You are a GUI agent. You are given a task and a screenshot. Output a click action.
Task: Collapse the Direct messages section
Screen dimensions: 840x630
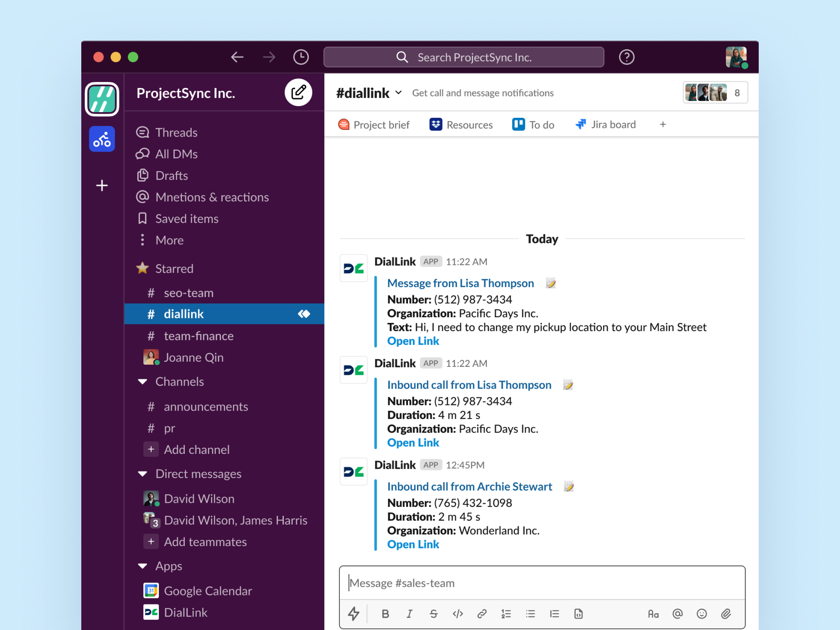click(143, 474)
